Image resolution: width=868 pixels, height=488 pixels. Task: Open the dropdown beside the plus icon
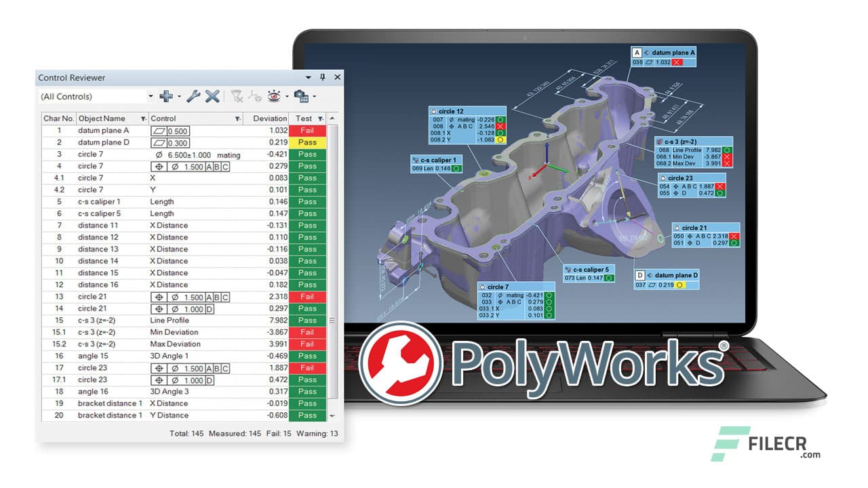coord(179,97)
